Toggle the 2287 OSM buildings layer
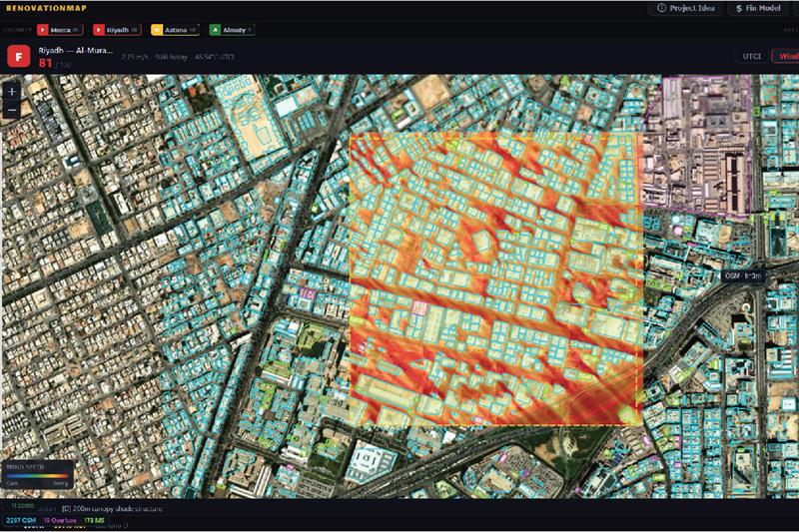The height and width of the screenshot is (532, 799). (21, 521)
